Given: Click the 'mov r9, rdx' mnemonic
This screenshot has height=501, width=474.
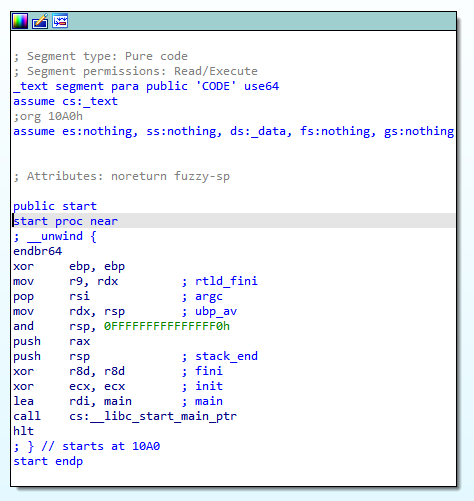Looking at the screenshot, I should 23,281.
